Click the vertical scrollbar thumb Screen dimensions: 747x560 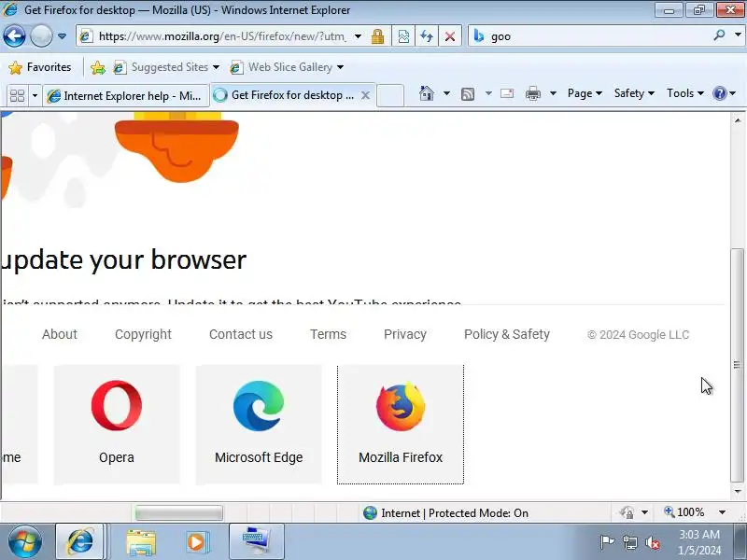(x=737, y=365)
